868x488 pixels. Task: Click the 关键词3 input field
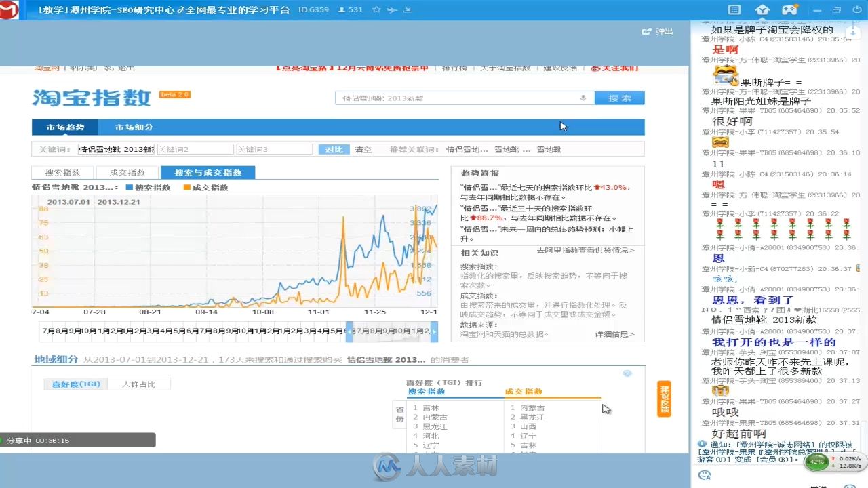point(274,149)
